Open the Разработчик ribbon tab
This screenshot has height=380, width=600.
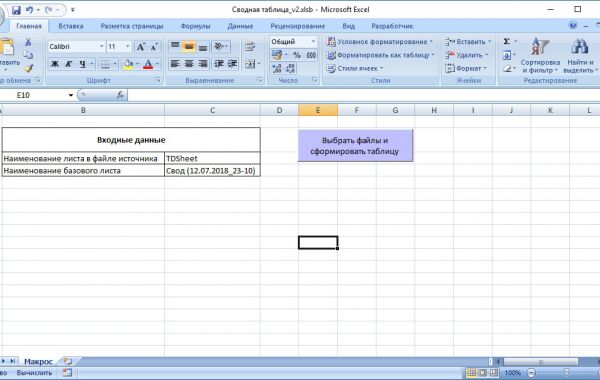pos(392,26)
